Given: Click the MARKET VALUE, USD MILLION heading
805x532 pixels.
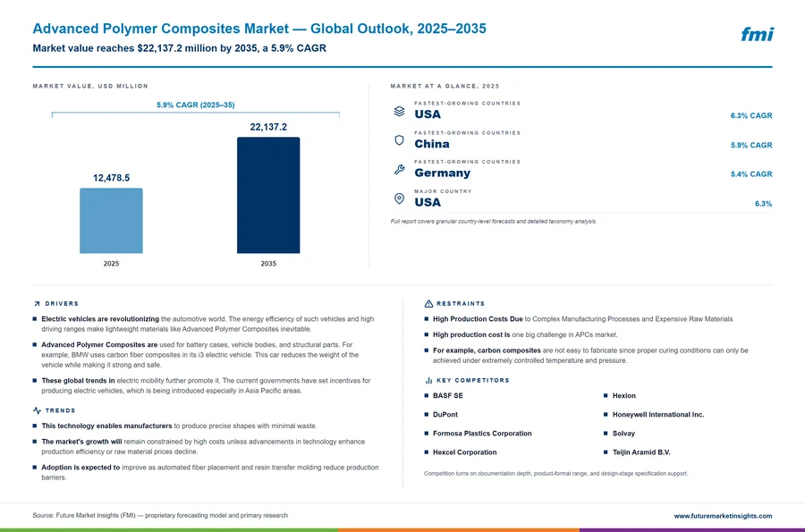Looking at the screenshot, I should (90, 86).
